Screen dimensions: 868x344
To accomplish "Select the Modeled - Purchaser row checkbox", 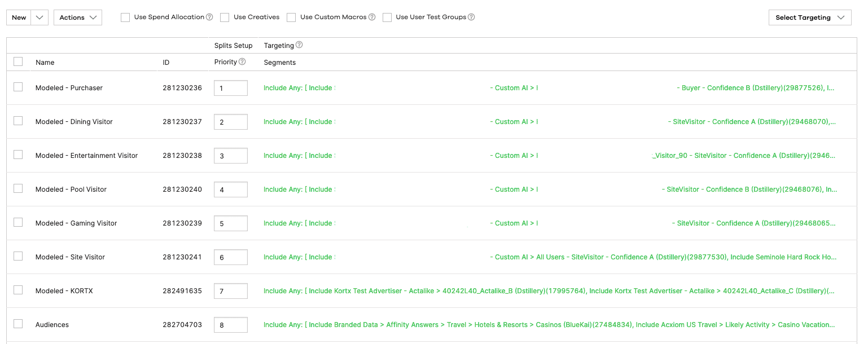I will (18, 87).
